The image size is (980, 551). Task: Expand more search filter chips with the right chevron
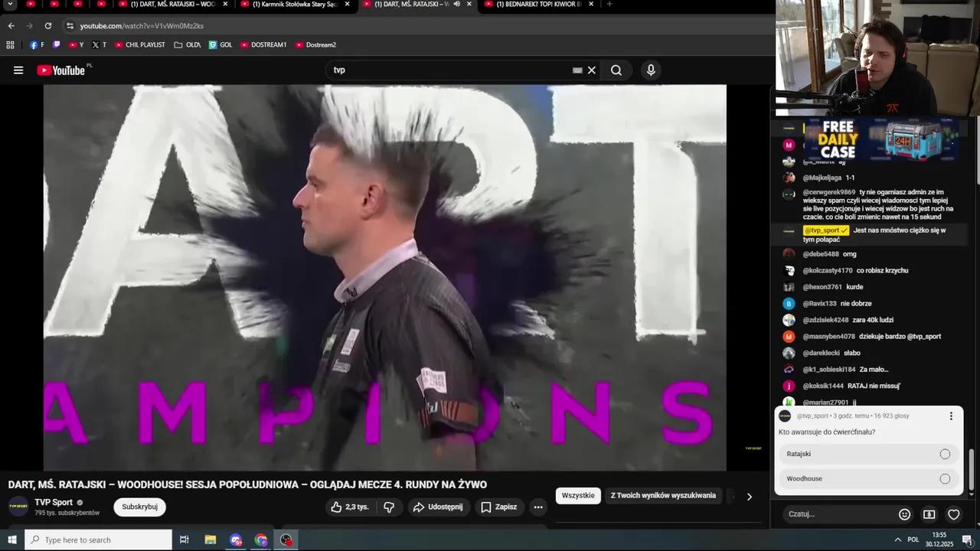coord(749,496)
